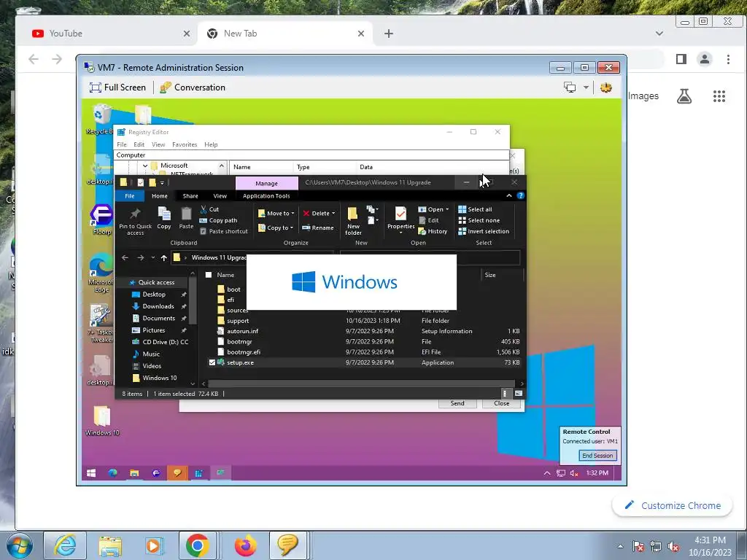
Task: Switch to large icons view in status bar
Action: click(519, 393)
